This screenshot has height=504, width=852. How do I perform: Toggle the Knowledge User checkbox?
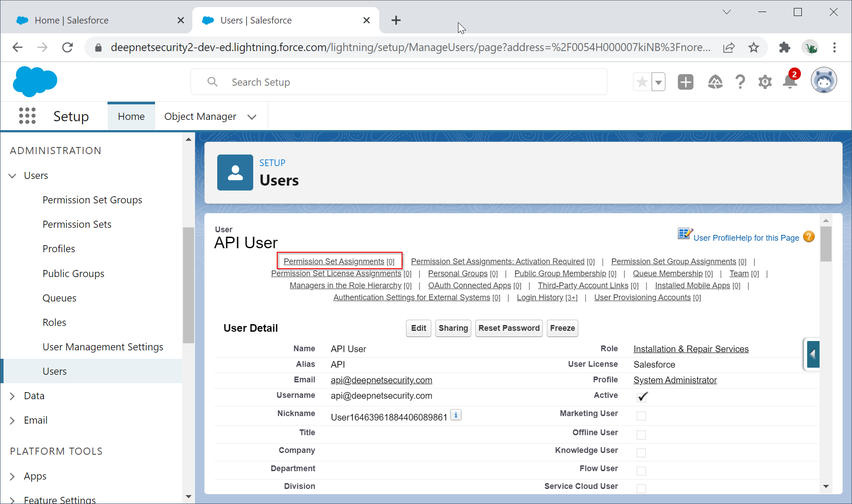641,452
